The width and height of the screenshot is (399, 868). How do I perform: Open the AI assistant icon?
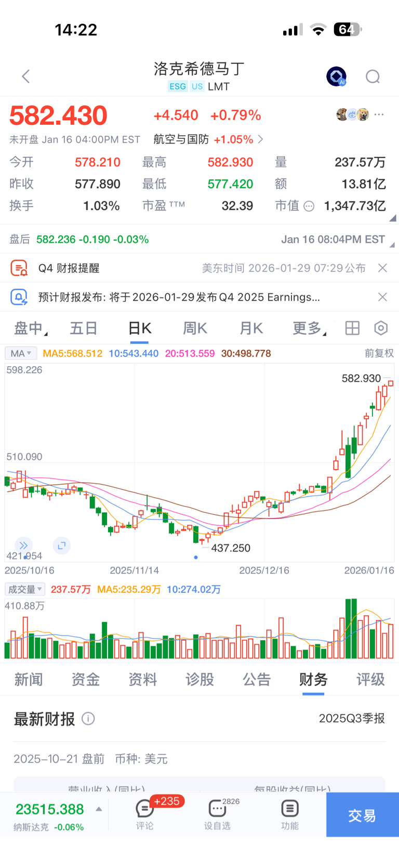click(x=336, y=76)
